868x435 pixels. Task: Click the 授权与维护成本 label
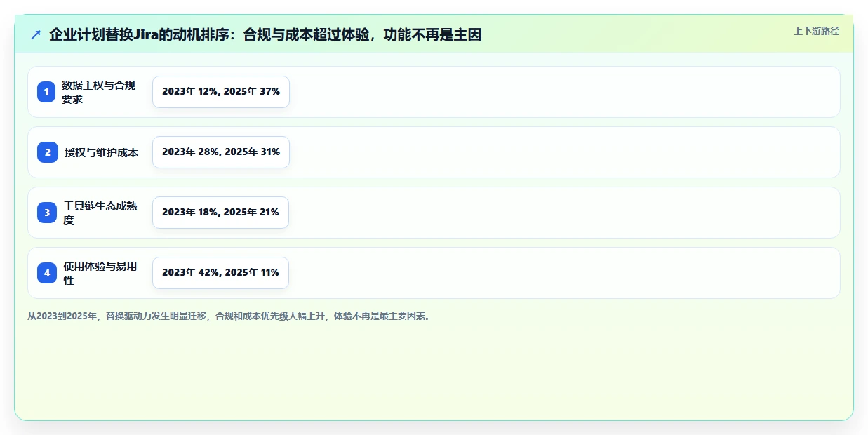102,152
